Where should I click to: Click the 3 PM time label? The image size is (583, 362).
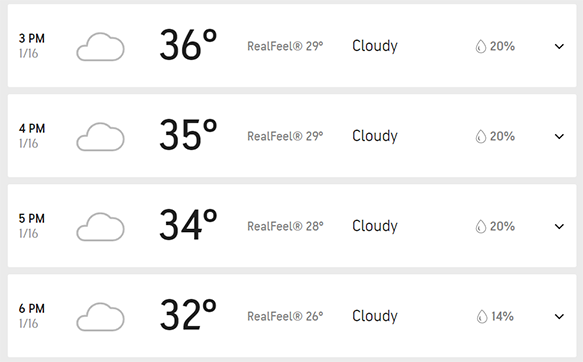click(x=32, y=38)
